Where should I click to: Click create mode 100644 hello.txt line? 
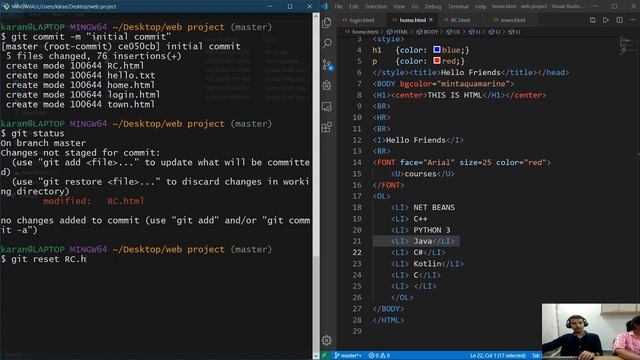(x=80, y=76)
